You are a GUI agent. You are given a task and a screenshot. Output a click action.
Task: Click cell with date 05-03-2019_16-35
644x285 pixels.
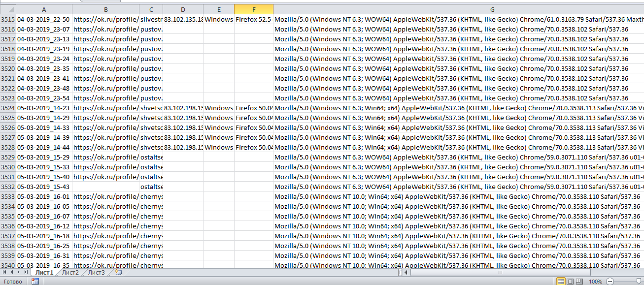pyautogui.click(x=44, y=265)
